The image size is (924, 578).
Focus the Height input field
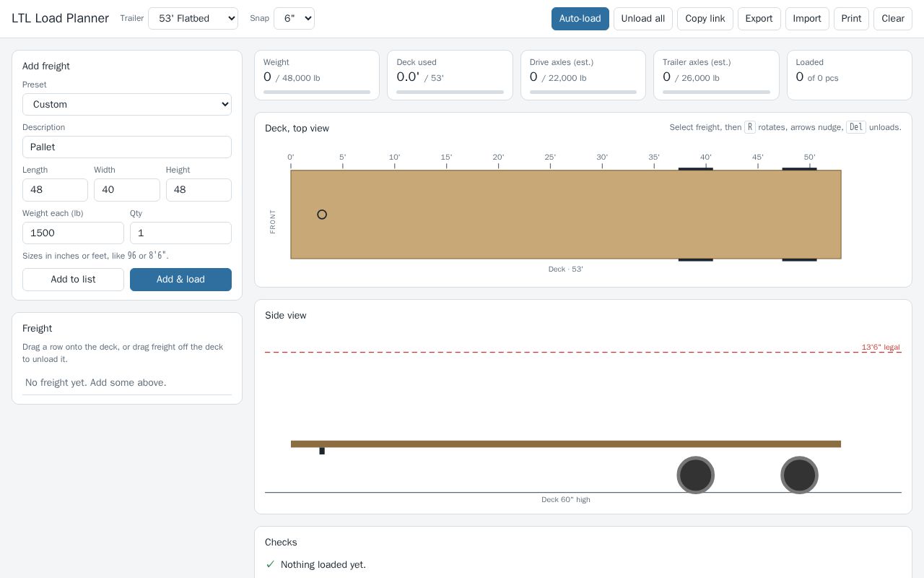[x=199, y=190]
